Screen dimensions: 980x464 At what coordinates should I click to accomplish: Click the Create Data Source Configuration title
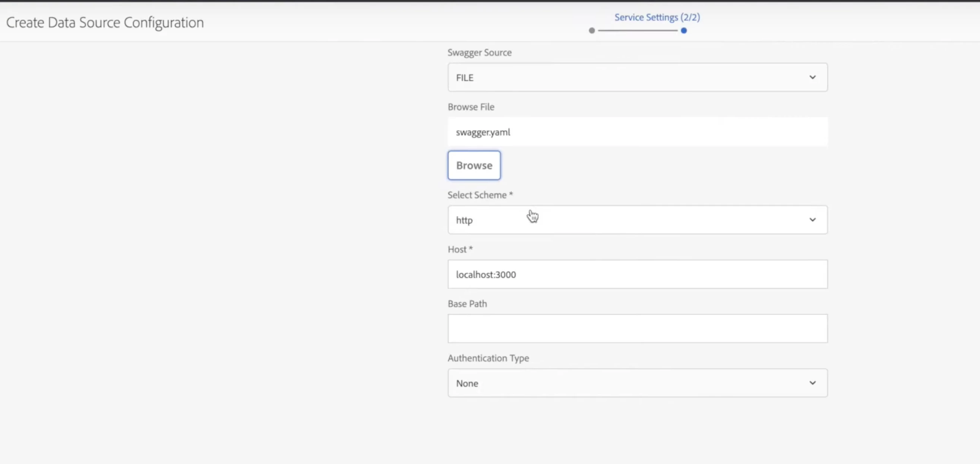[x=105, y=22]
